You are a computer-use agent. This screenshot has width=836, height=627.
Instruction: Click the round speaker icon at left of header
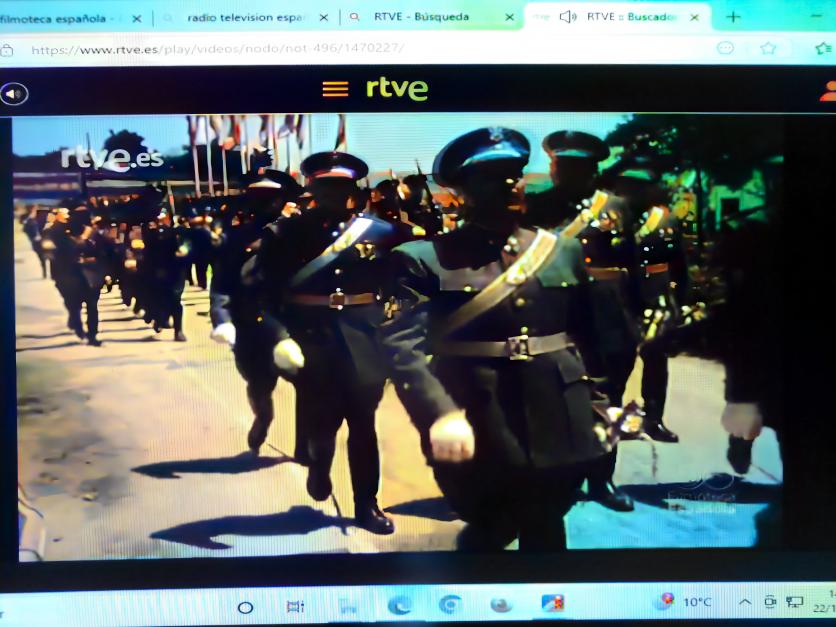14,94
